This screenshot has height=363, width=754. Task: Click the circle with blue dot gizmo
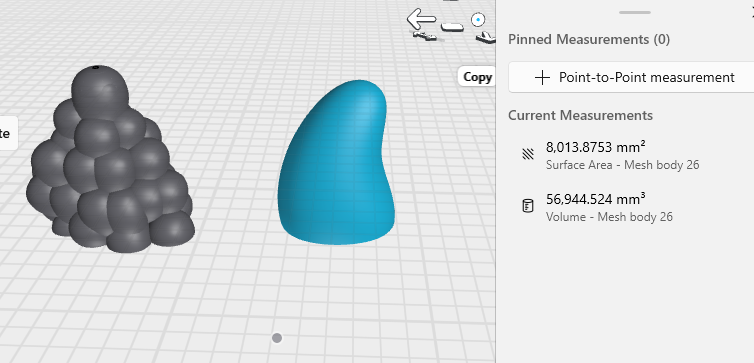[478, 20]
